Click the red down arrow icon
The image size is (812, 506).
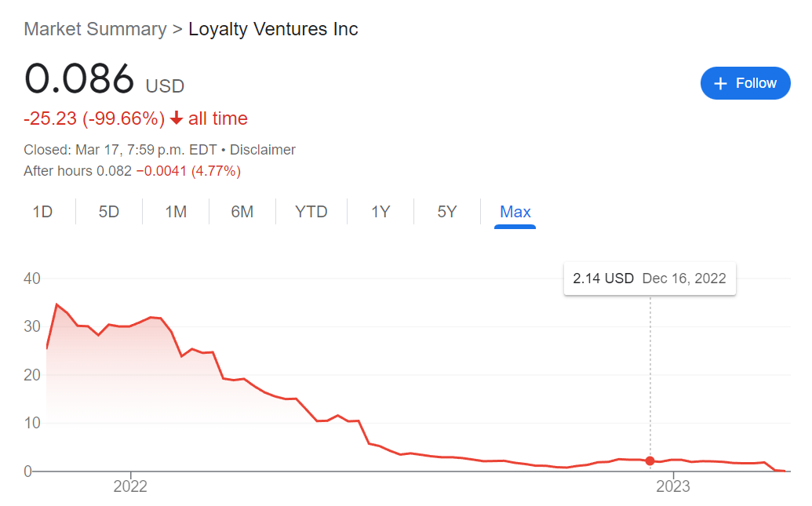[x=177, y=118]
